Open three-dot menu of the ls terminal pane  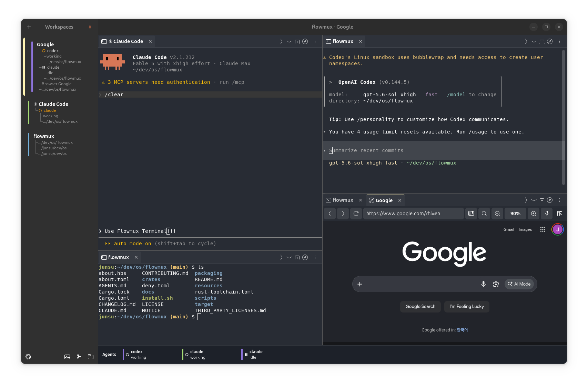[315, 257]
